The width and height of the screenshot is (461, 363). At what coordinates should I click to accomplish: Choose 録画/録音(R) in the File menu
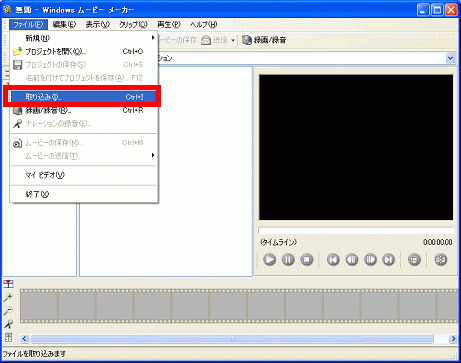click(x=84, y=110)
